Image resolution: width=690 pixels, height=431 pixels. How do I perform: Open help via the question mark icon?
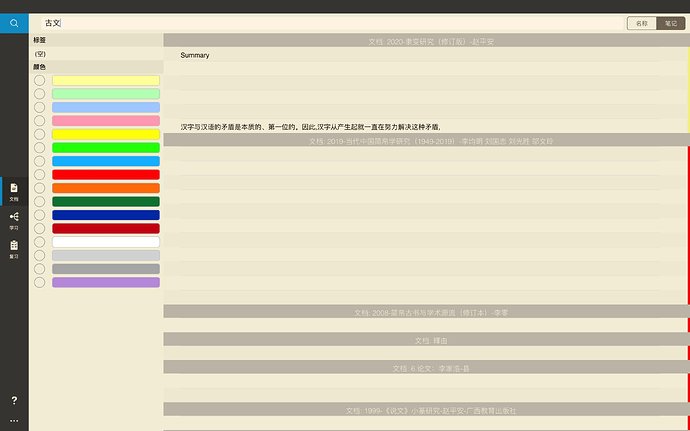click(x=14, y=400)
